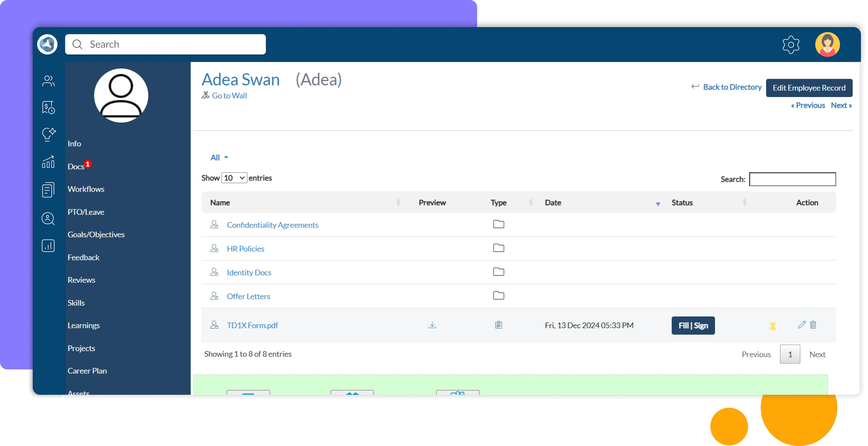Click the pencil edit icon for TD1X Form
Screen dimensions: 868x446
(x=802, y=325)
